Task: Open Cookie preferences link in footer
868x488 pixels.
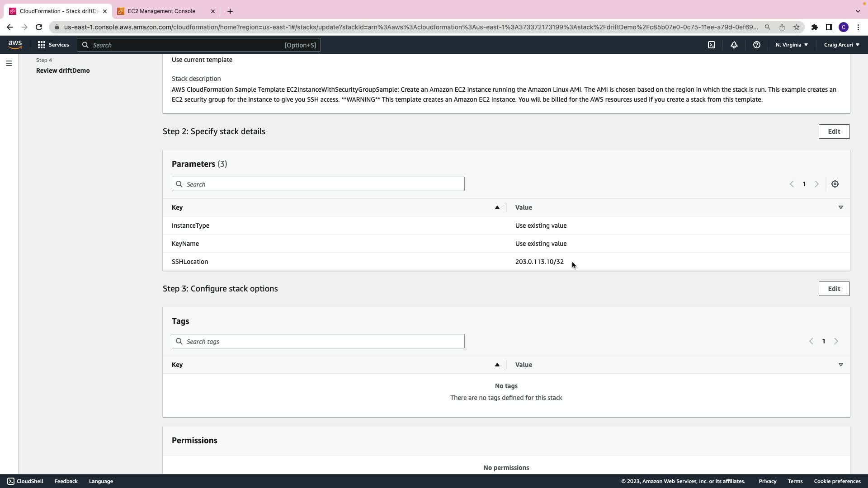Action: [837, 481]
